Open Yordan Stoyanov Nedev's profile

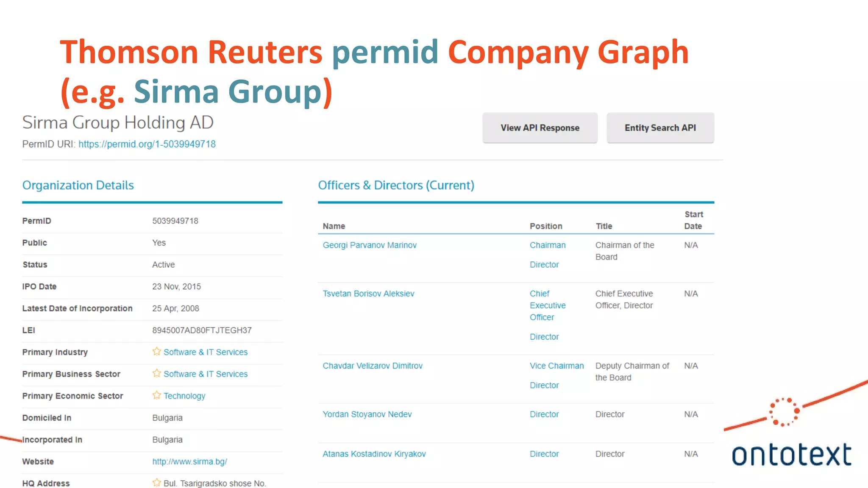click(x=367, y=414)
